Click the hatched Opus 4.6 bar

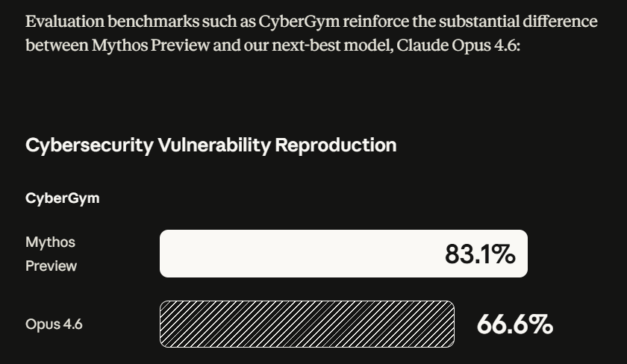(x=307, y=324)
